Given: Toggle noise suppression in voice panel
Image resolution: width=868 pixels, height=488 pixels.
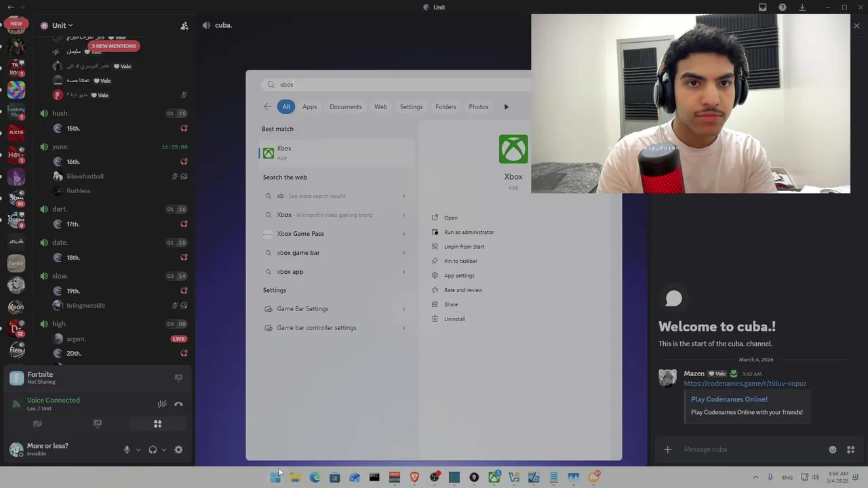Looking at the screenshot, I should (x=162, y=404).
